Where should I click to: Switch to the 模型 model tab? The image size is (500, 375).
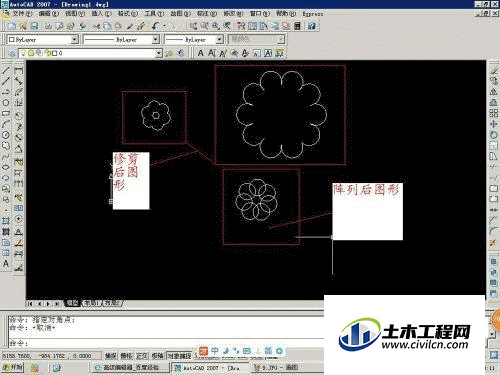point(72,303)
